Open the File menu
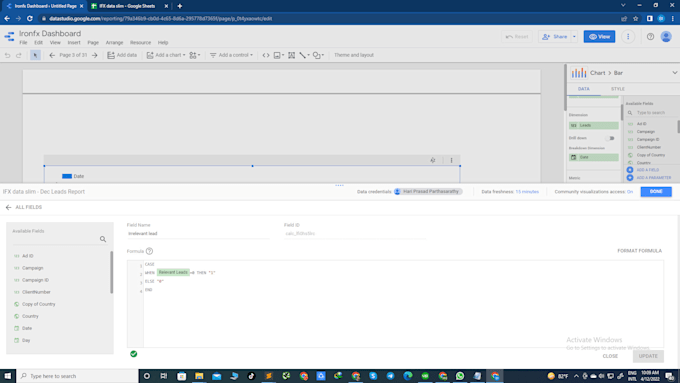This screenshot has height=383, width=680. (x=23, y=43)
